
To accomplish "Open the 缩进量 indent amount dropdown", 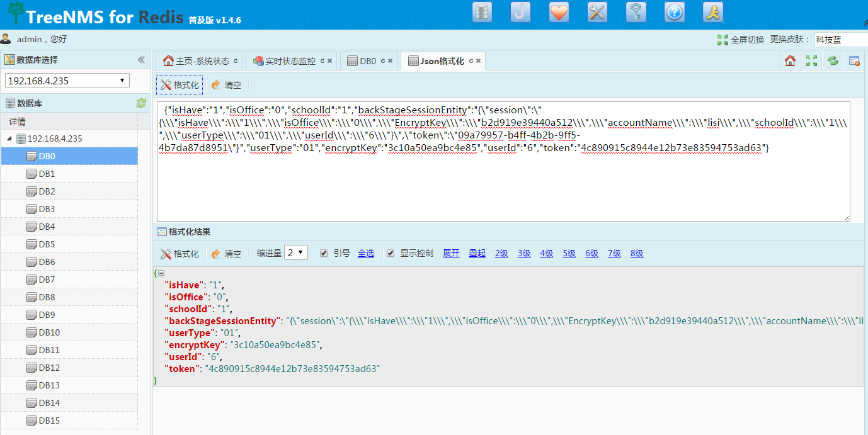I will [296, 253].
